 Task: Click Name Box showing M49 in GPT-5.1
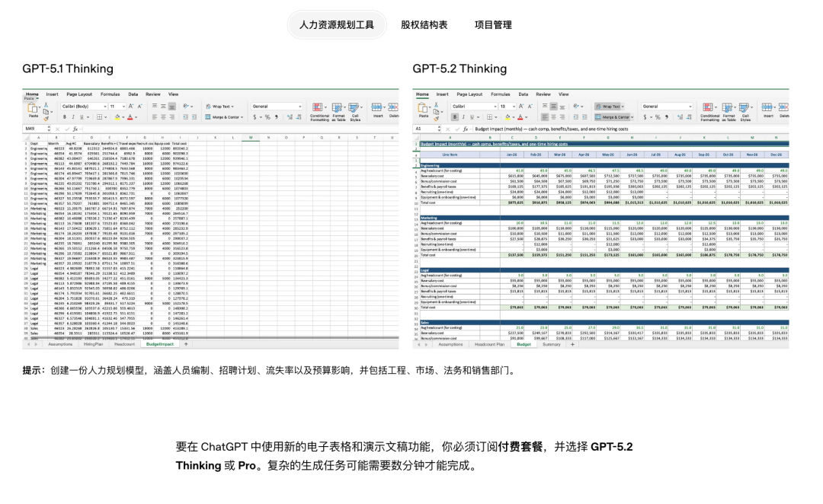pos(37,129)
